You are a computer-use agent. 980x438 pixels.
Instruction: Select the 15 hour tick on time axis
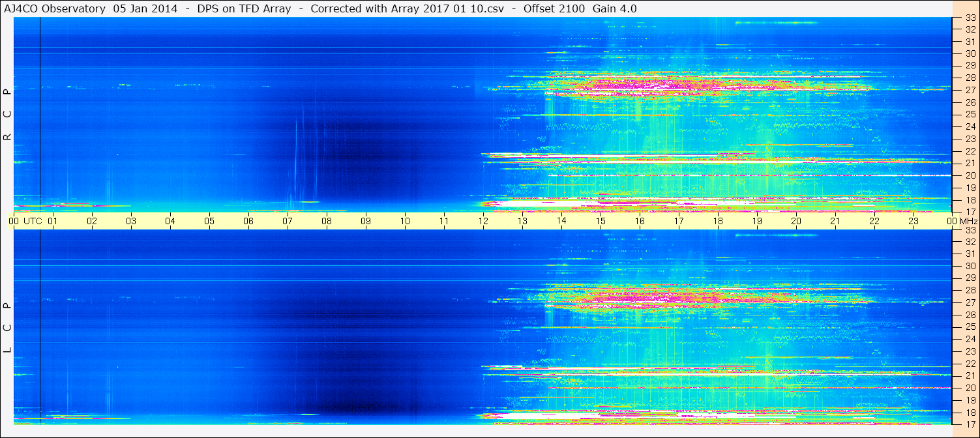(x=601, y=221)
